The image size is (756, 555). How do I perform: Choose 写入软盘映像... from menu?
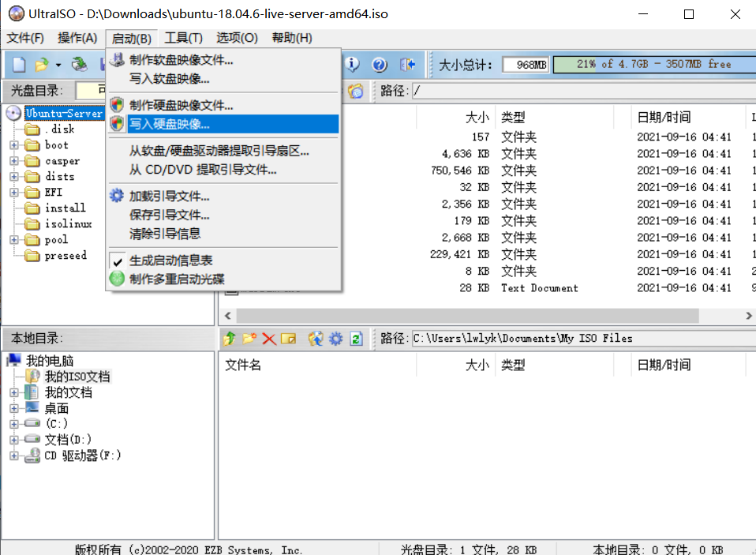point(224,79)
